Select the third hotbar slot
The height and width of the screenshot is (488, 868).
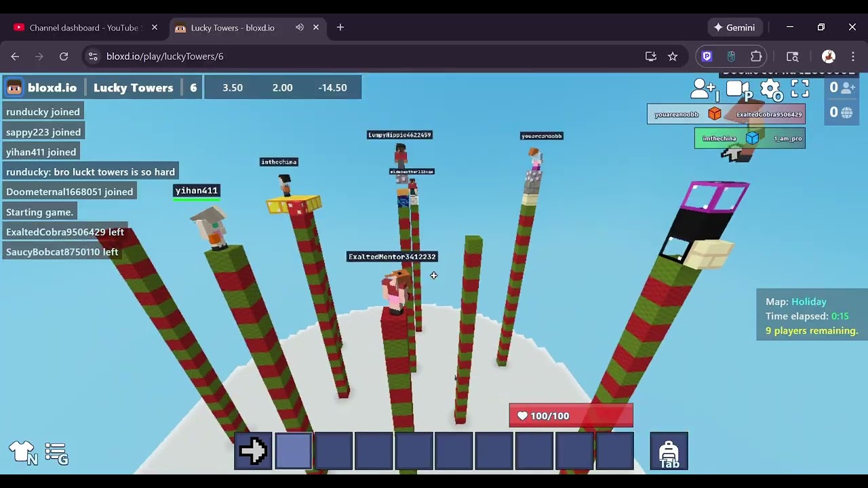pos(333,451)
